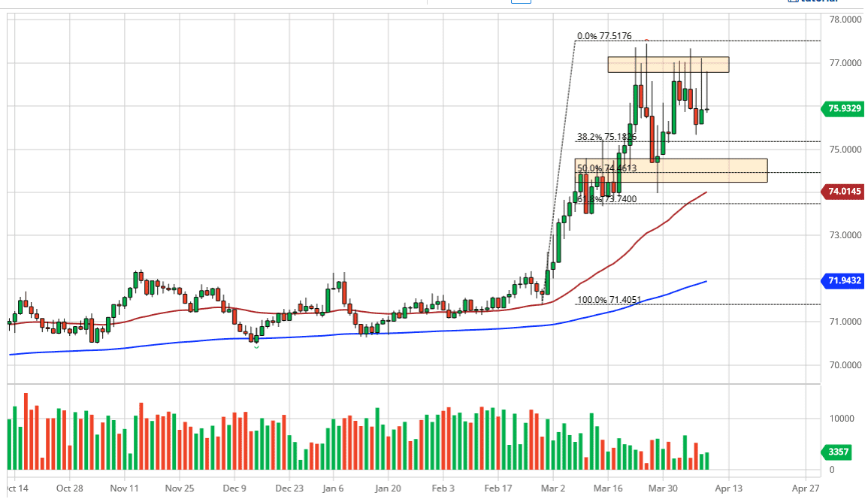Click the blue 71.9432 price label
Image resolution: width=868 pixels, height=502 pixels.
[843, 282]
